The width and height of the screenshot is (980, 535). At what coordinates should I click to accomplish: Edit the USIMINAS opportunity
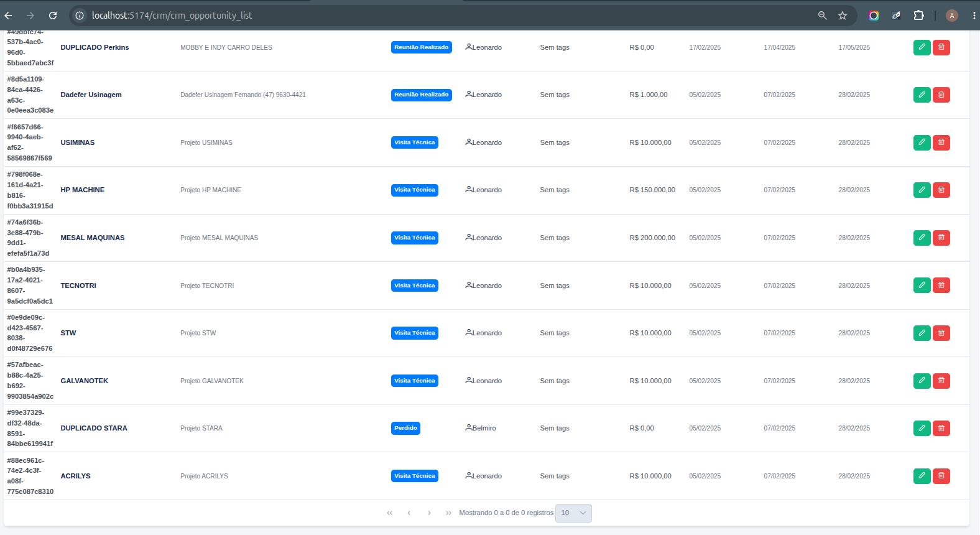point(922,142)
